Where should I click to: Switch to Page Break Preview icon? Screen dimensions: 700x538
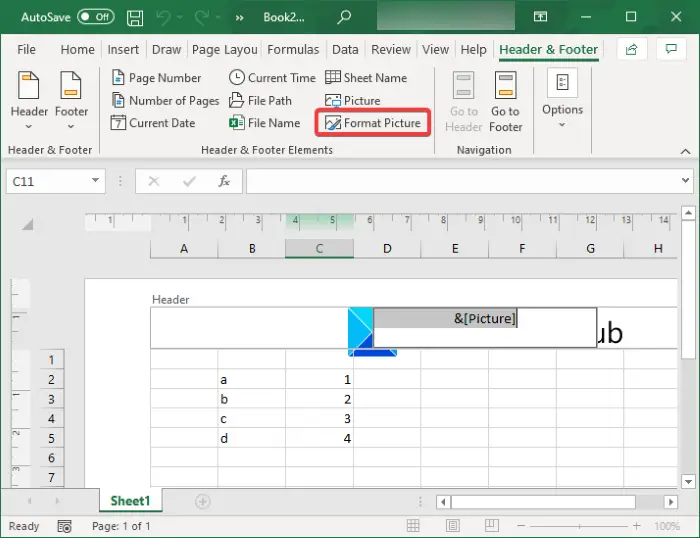pyautogui.click(x=492, y=525)
